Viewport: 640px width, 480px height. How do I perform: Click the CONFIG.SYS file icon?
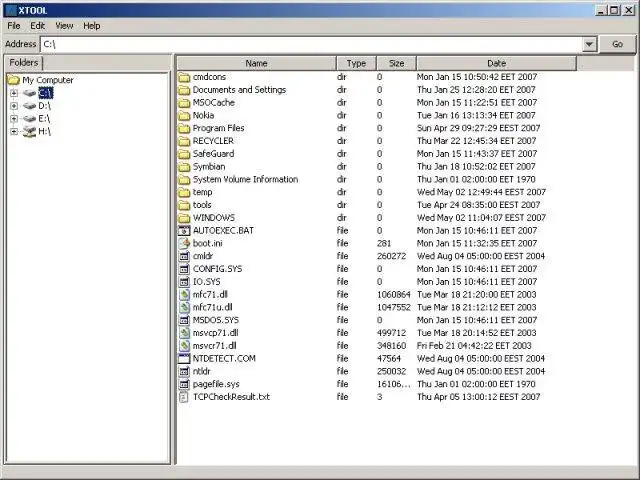(184, 269)
